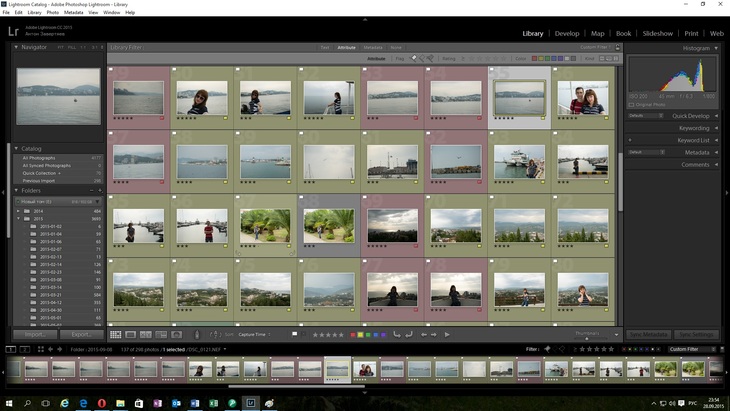The width and height of the screenshot is (730, 411).
Task: Filter by rejected photos in Attribute bar
Action: point(430,59)
